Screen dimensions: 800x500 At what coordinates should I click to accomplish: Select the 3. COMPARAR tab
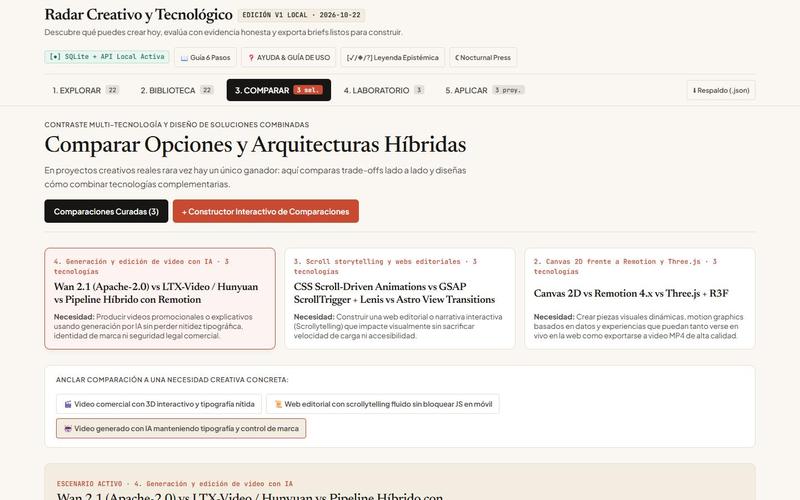(279, 90)
